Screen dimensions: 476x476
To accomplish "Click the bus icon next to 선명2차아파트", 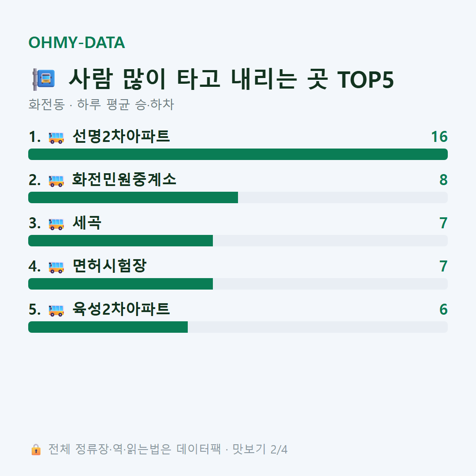I will (x=56, y=138).
